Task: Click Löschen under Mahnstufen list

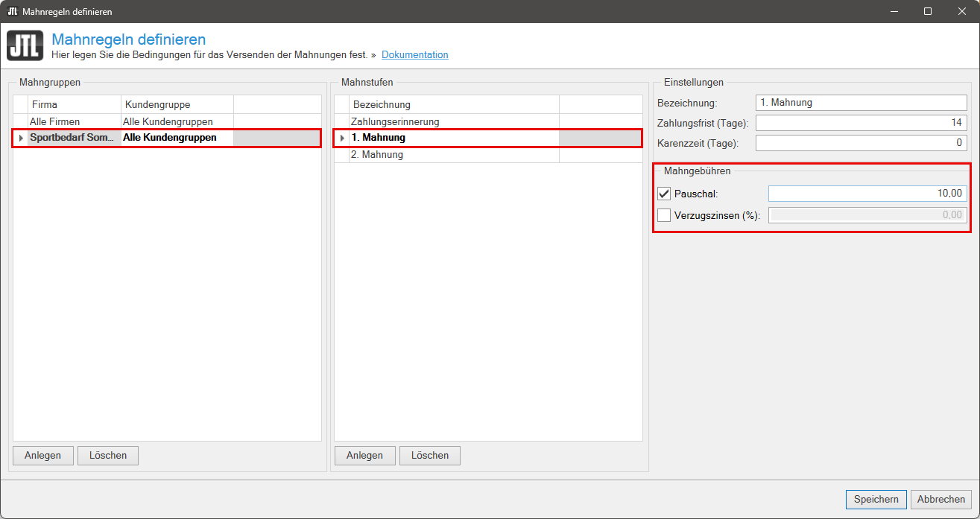Action: tap(430, 456)
